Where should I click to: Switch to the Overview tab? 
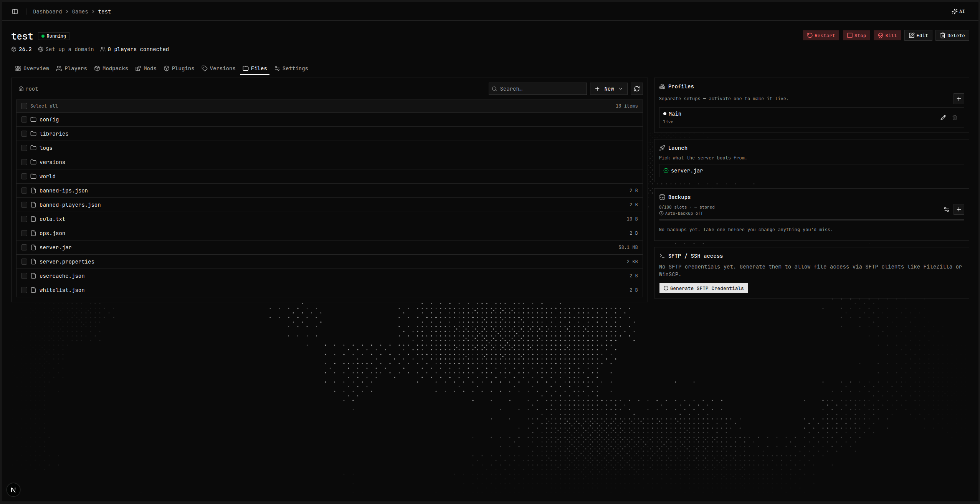(x=32, y=68)
